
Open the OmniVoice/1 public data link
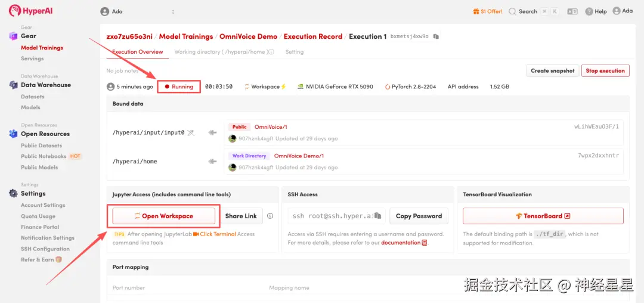click(x=271, y=127)
